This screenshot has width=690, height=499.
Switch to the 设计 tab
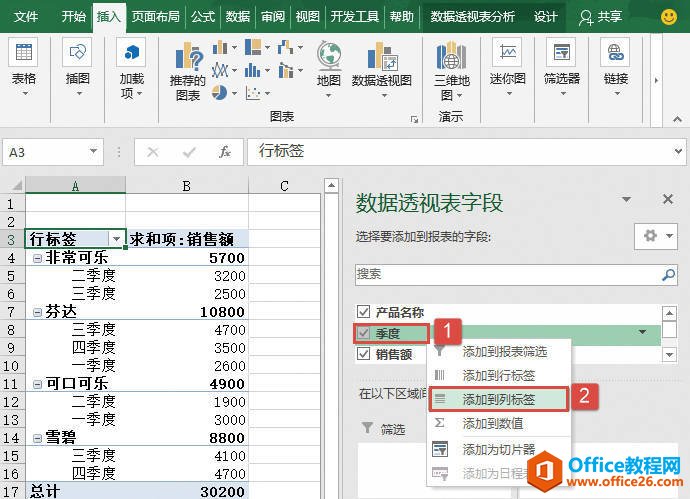click(546, 17)
